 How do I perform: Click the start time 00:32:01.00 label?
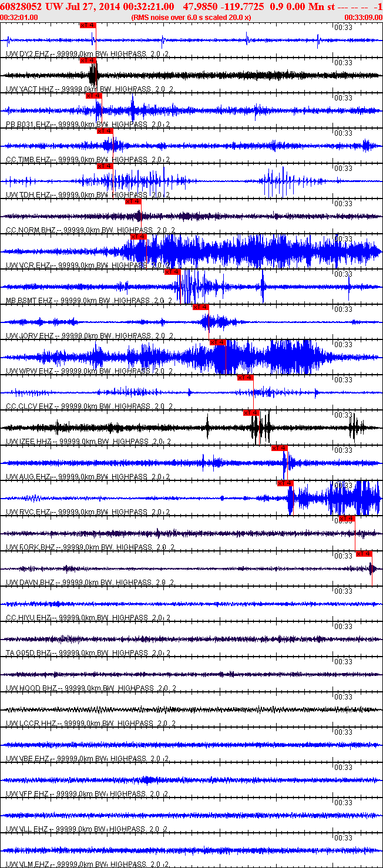pyautogui.click(x=19, y=17)
